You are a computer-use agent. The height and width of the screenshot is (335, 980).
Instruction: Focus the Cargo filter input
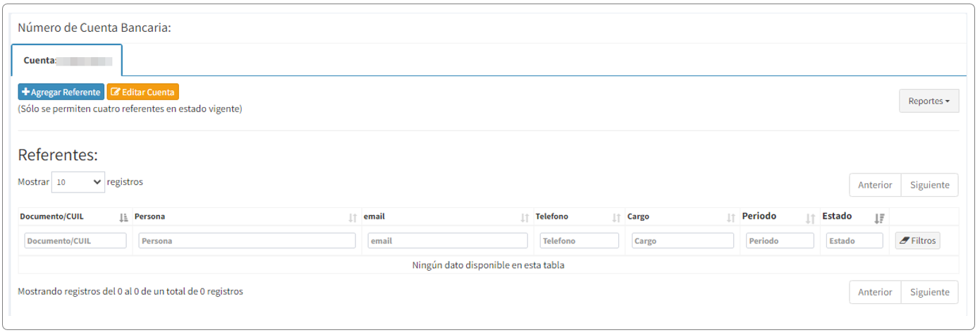click(682, 241)
